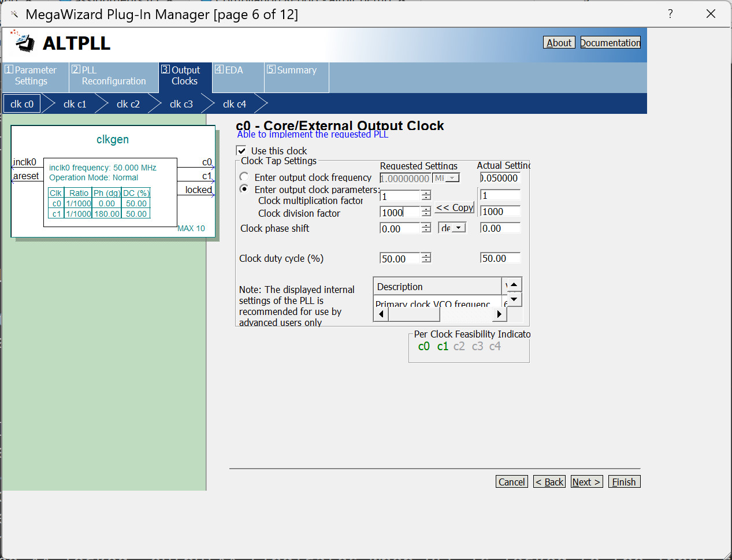The height and width of the screenshot is (560, 732).
Task: Click the MegaWizard wand icon in title bar
Action: pyautogui.click(x=14, y=14)
